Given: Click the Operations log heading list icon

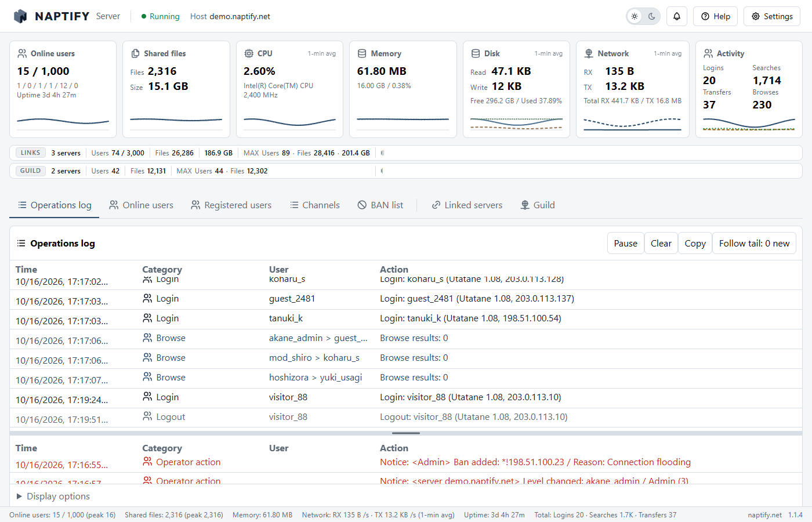Looking at the screenshot, I should click(x=21, y=243).
